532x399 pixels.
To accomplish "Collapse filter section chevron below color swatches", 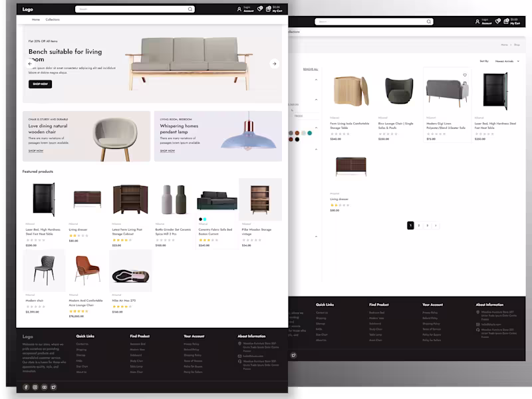I will click(316, 149).
